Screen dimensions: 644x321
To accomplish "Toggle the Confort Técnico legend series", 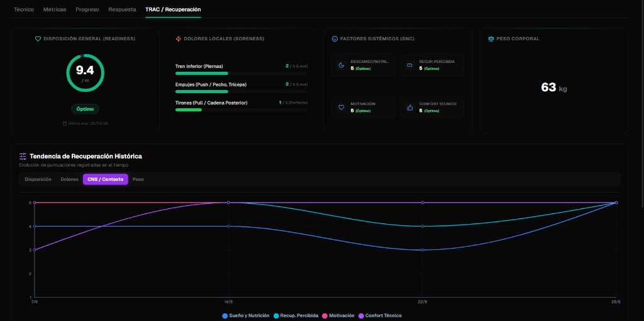I will (x=380, y=316).
